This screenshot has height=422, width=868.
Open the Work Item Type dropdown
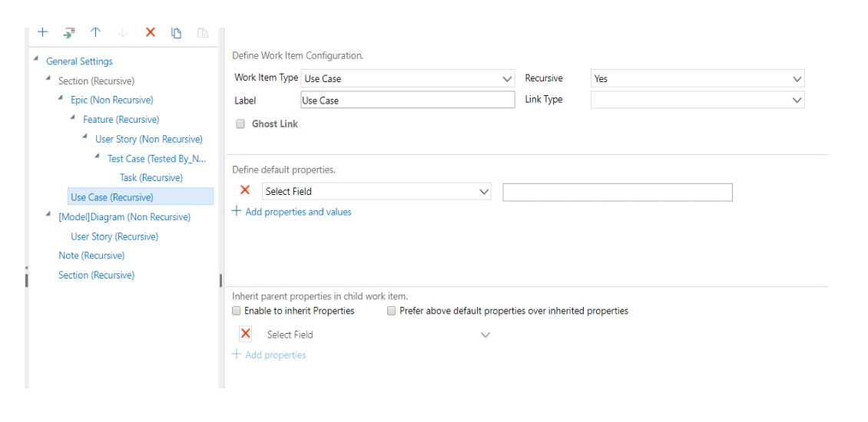408,78
